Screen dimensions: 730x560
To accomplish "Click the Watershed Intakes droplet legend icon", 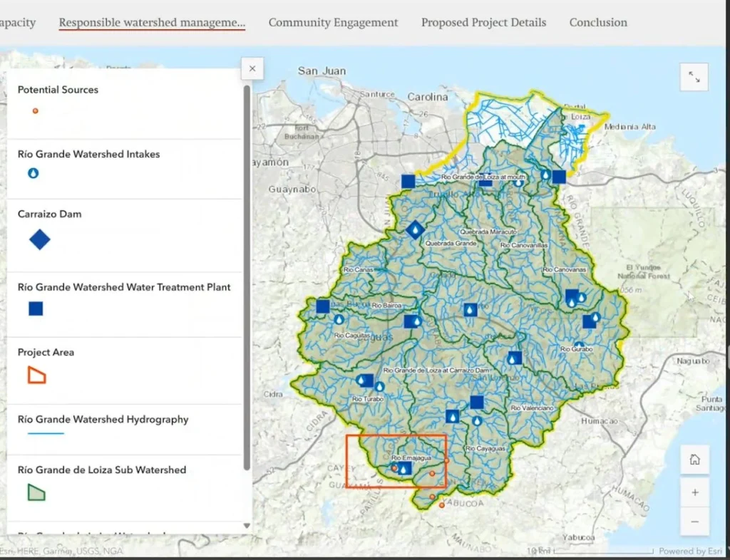I will click(33, 173).
